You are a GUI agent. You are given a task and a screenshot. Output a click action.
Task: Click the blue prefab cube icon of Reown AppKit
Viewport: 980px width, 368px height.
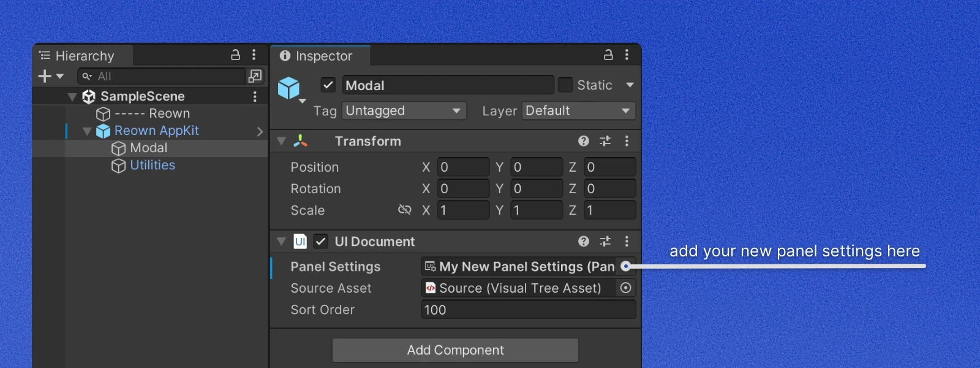click(103, 131)
